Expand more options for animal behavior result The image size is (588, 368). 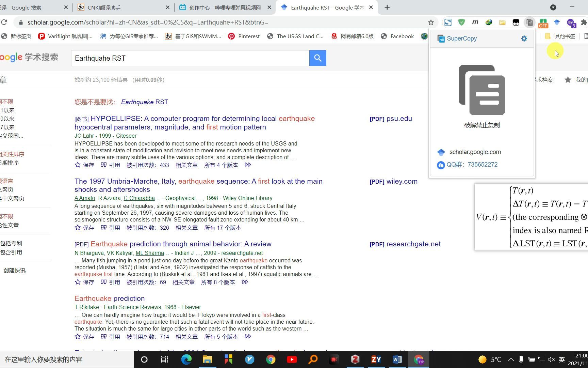coord(245,282)
